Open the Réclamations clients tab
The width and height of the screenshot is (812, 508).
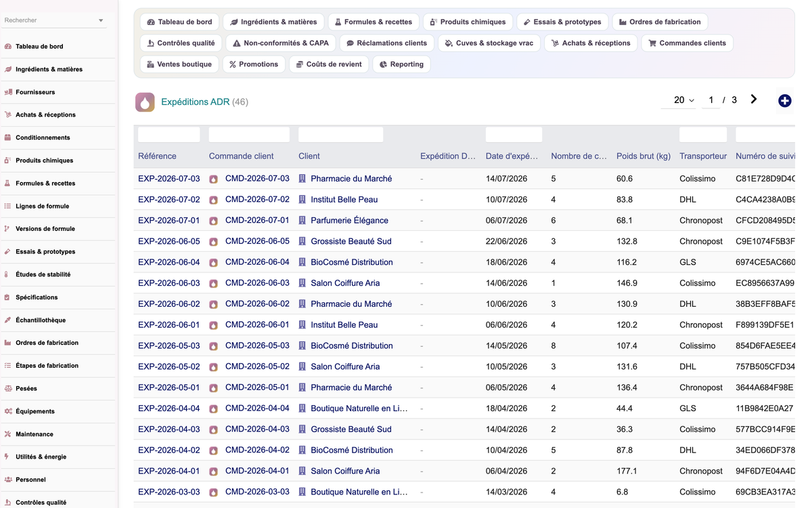(386, 43)
